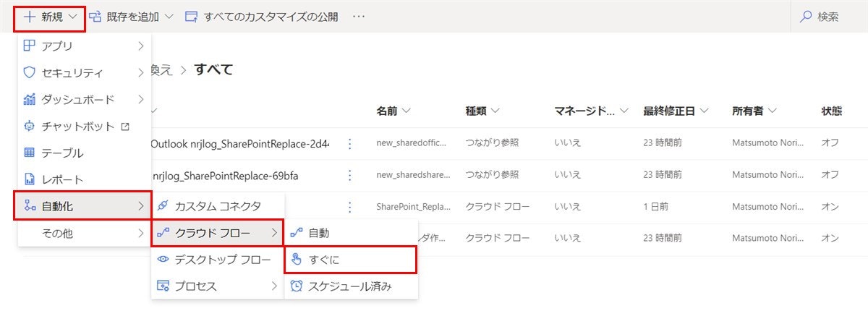The height and width of the screenshot is (324, 868).
Task: Click the レポート report icon
Action: coord(30,179)
